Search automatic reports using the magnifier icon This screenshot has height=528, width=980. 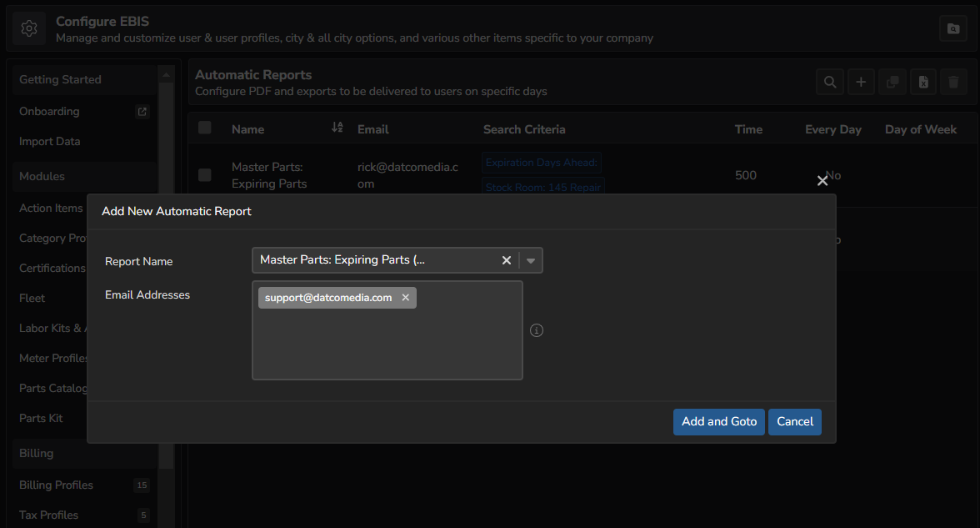(x=829, y=82)
